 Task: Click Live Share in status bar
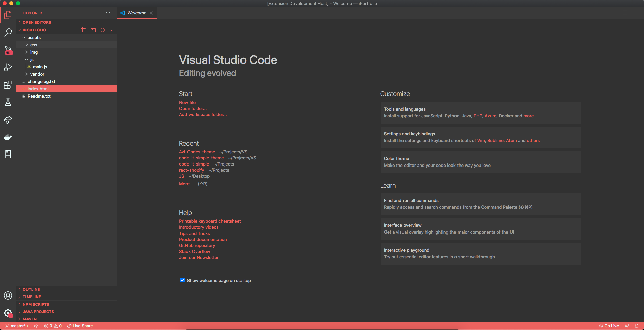(80, 326)
